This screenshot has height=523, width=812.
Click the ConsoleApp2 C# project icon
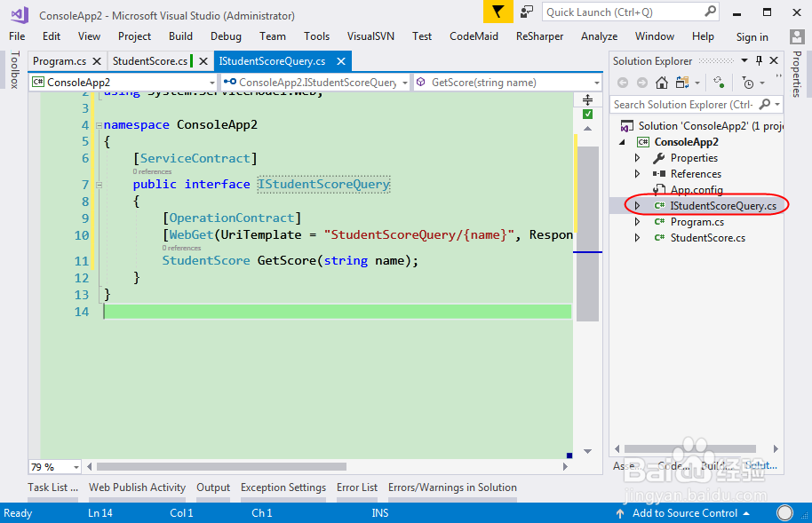[x=643, y=142]
